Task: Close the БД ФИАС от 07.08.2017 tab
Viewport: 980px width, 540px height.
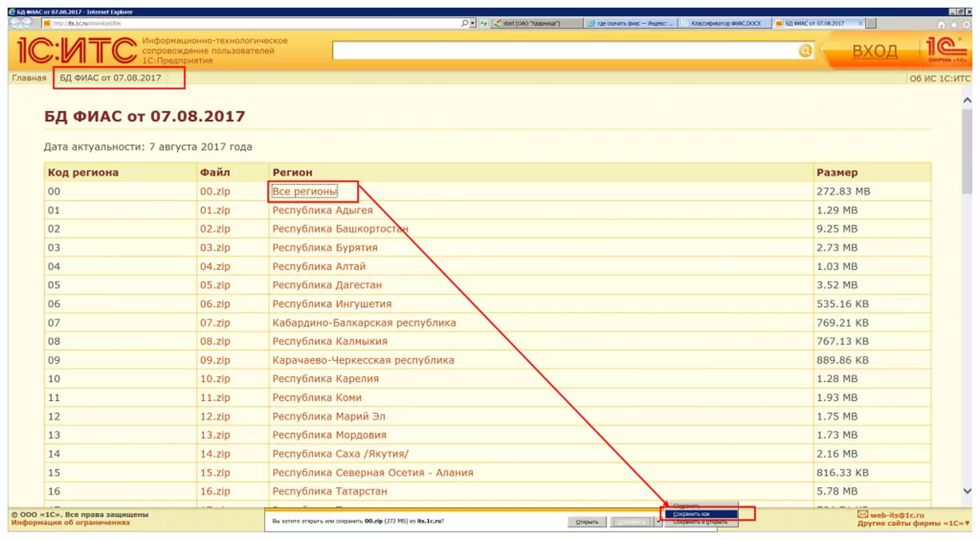Action: coord(861,23)
